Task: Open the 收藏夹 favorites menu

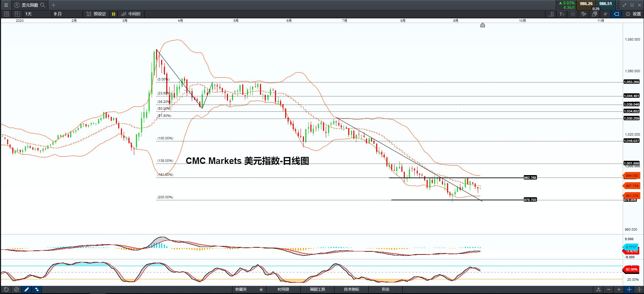Action: [241, 290]
